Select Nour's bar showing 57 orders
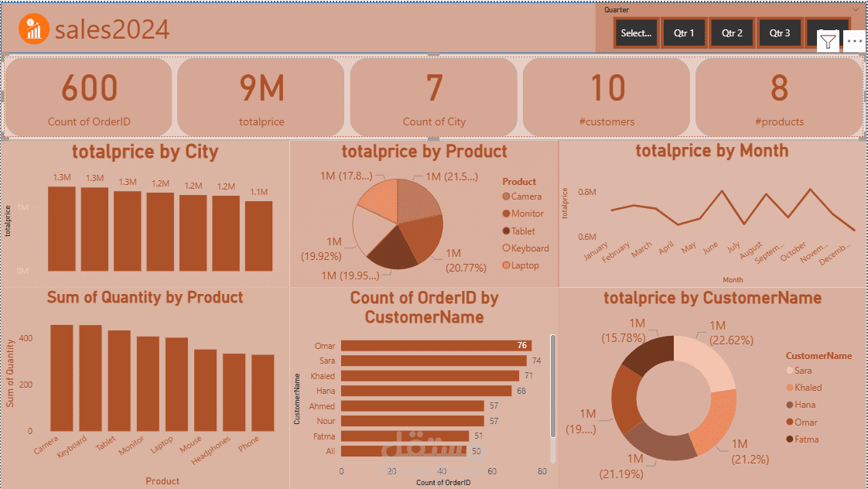868x489 pixels. point(412,421)
